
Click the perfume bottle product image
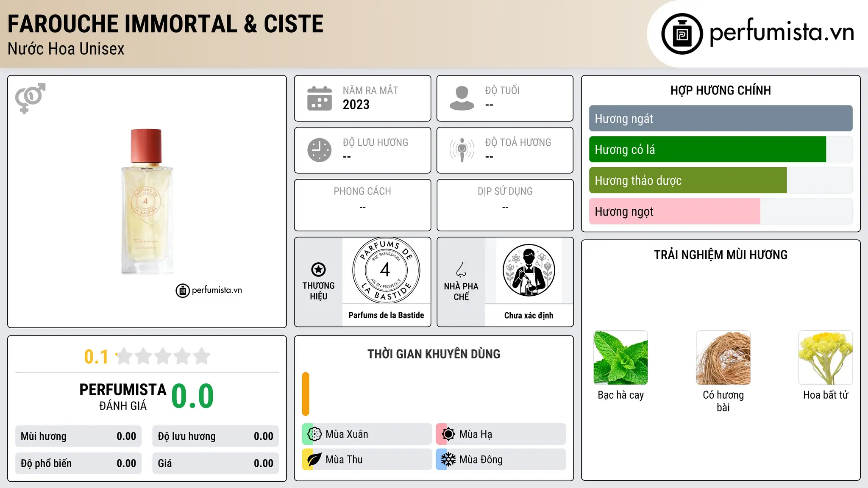[147, 202]
